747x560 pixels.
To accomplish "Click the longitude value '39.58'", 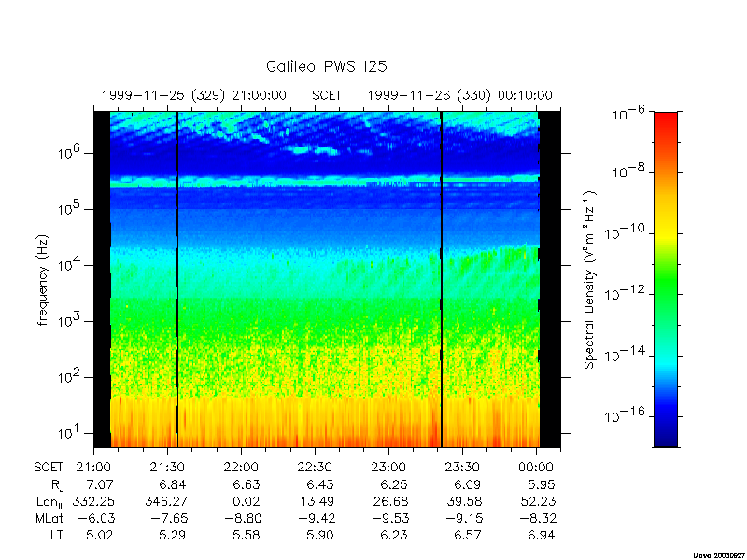I will point(464,501).
